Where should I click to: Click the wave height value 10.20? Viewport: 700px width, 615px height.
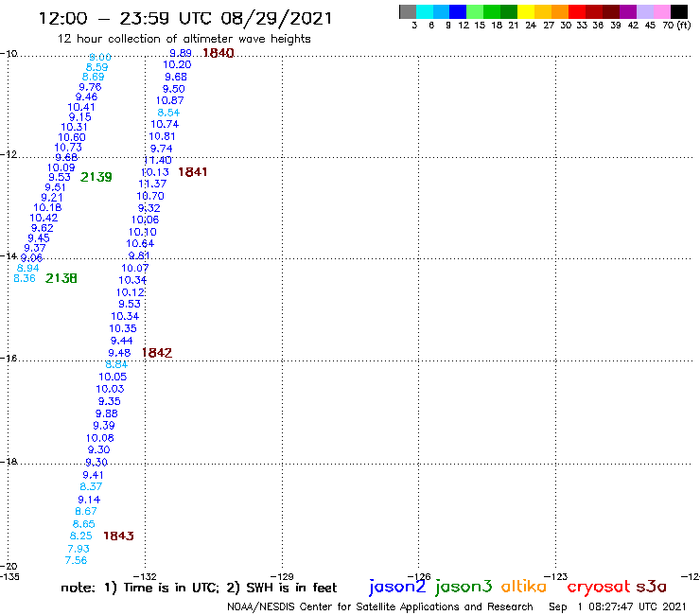pyautogui.click(x=177, y=64)
